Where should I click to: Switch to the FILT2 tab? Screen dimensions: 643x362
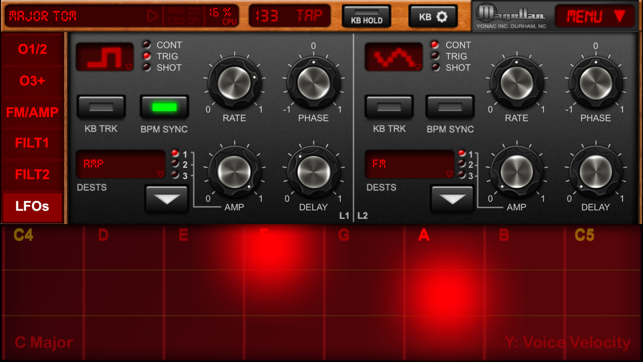click(32, 175)
